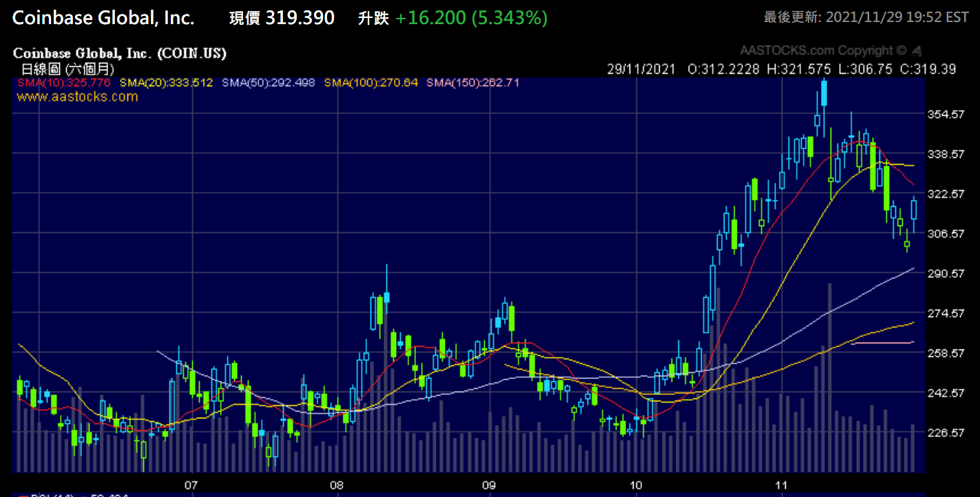Click the 354.57 price axis label
Image resolution: width=980 pixels, height=497 pixels.
tap(945, 114)
